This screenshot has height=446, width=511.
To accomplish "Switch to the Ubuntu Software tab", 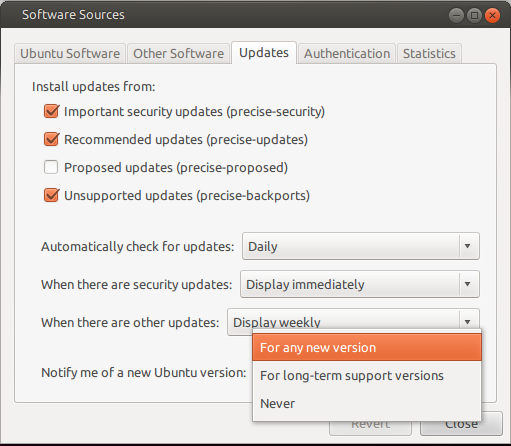I will (70, 53).
